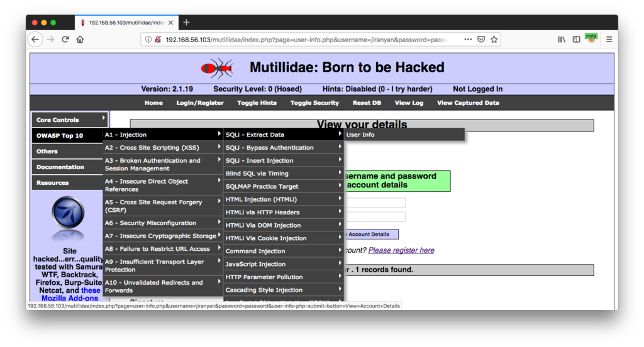Viewport: 644px width, 347px height.
Task: Expand A2 - Cross Site Scripting (XSS)
Action: (x=163, y=148)
